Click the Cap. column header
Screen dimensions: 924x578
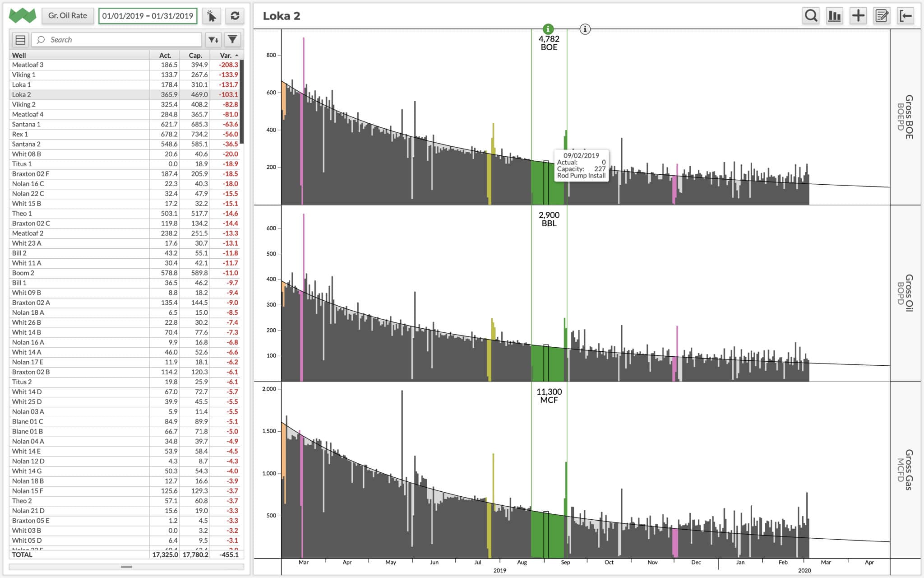pos(195,55)
